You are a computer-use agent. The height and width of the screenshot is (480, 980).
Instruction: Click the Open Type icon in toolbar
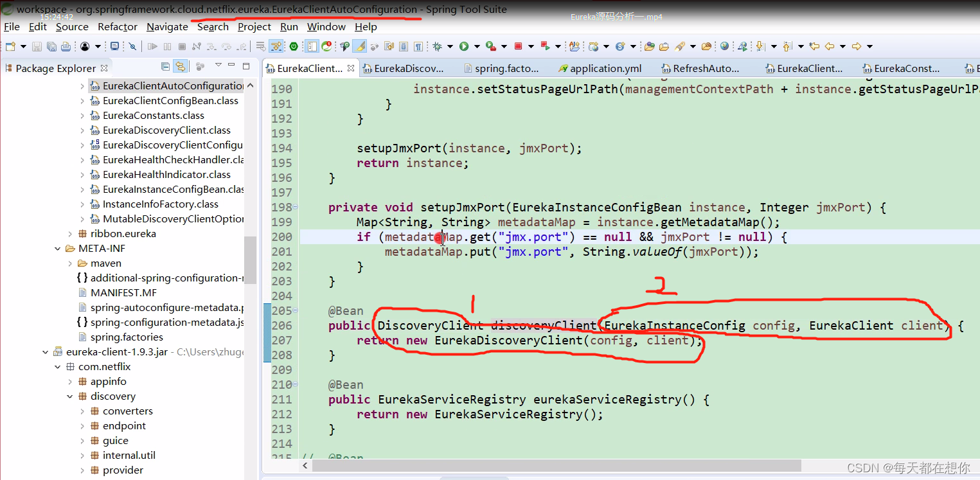(x=650, y=46)
